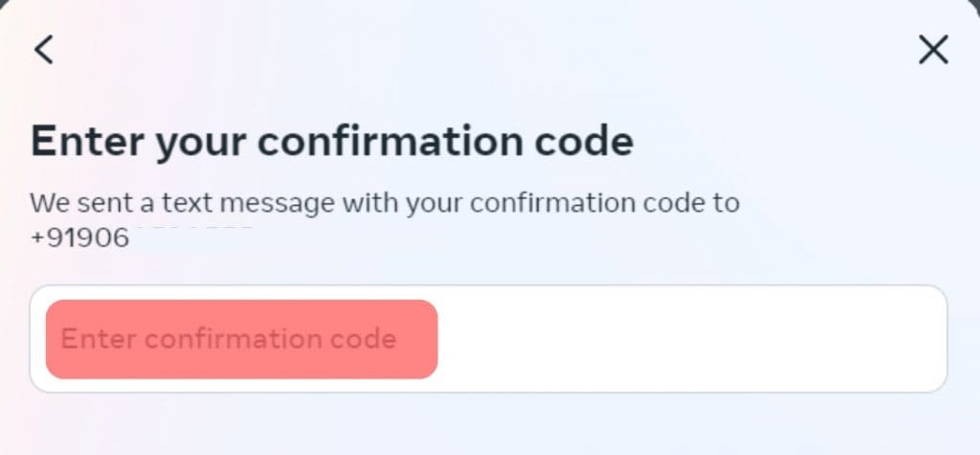Cancel verification with the close icon
Viewport: 980px width, 455px height.
click(933, 50)
